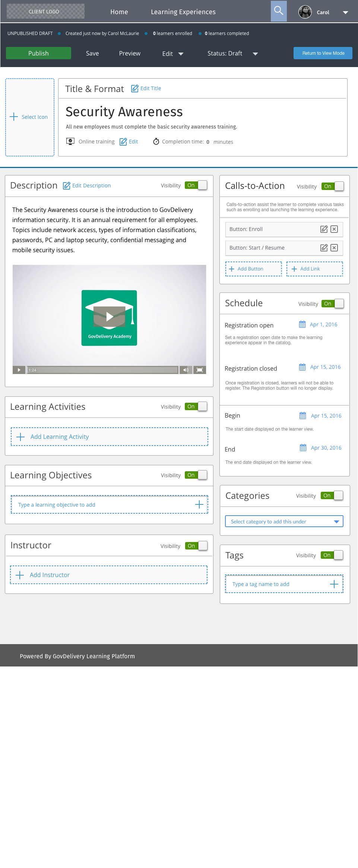Viewport: 358px width, 868px height.
Task: Click the Select Icon placeholder box
Action: pos(30,117)
